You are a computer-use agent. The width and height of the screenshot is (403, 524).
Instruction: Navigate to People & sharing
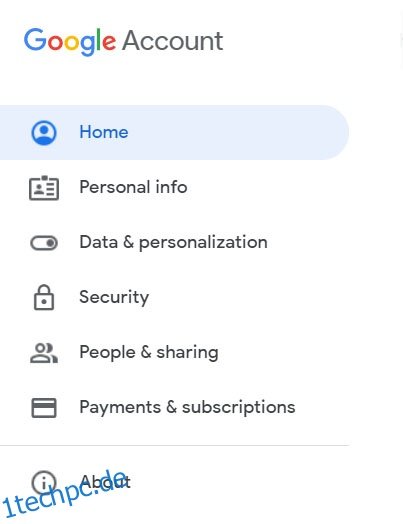[149, 352]
